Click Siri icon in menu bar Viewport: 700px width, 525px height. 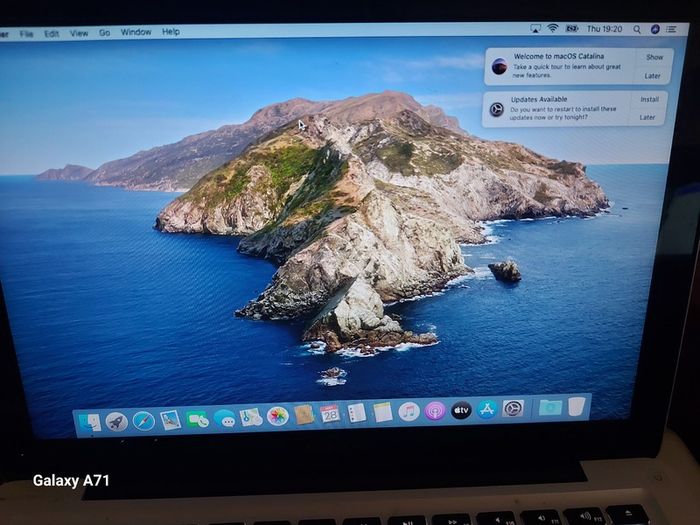click(655, 29)
